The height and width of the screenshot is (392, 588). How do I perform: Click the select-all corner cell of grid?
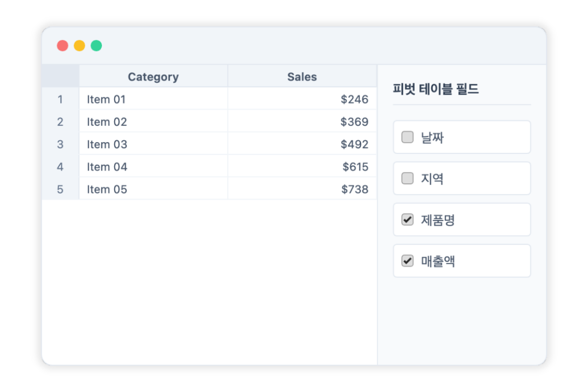(x=60, y=76)
